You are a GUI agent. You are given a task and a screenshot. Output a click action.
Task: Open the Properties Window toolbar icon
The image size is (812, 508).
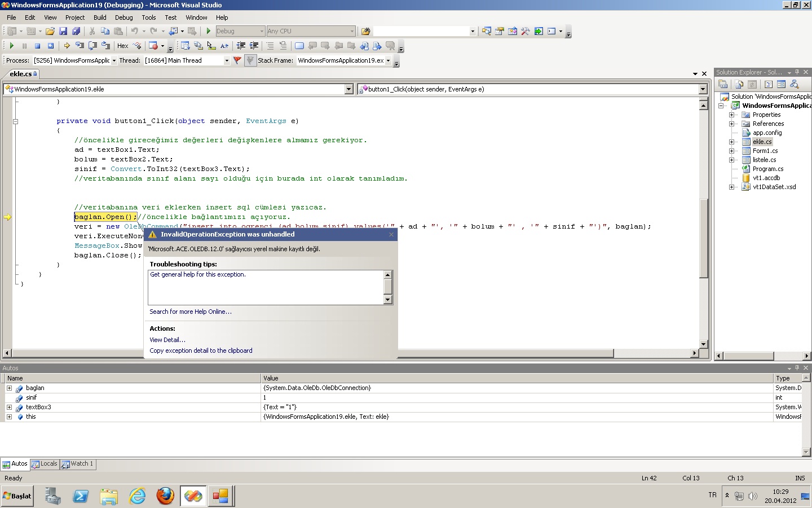point(499,31)
